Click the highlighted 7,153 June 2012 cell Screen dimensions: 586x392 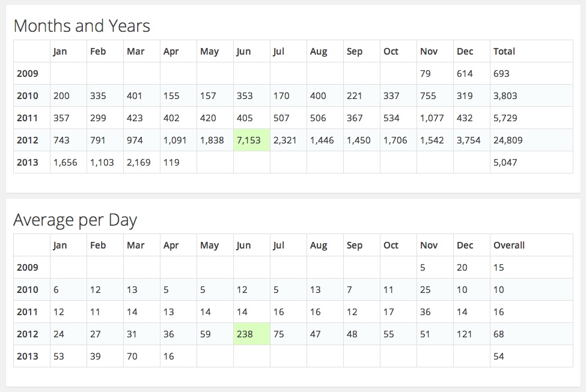pos(248,140)
